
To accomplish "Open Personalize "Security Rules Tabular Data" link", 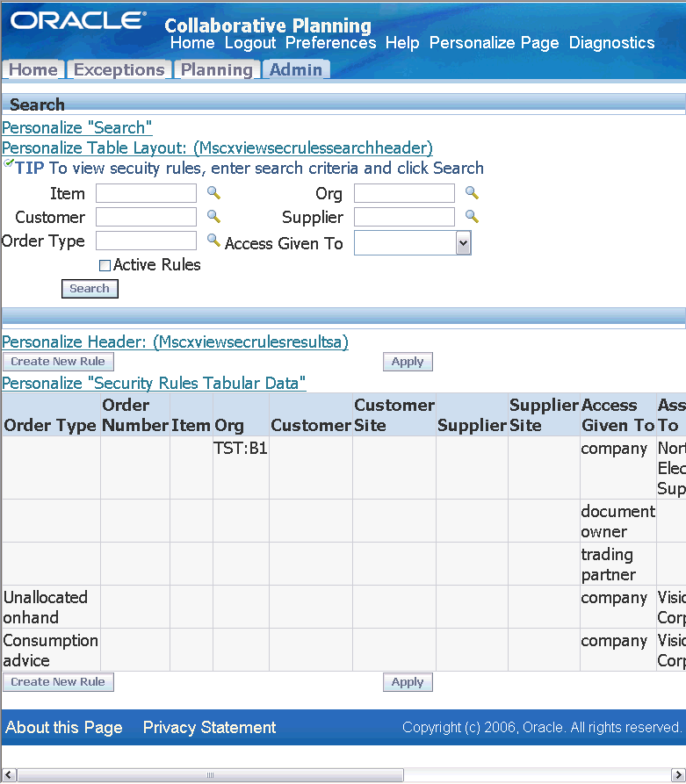I will 154,383.
